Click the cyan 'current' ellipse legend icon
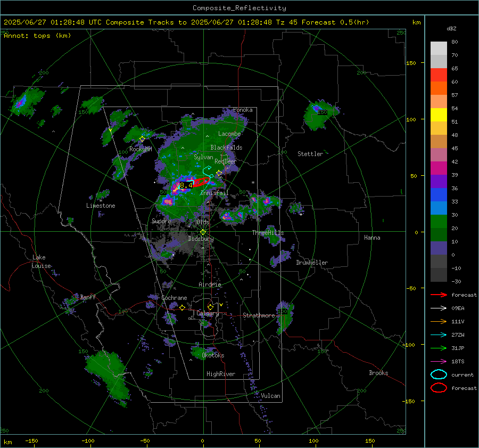Viewport: 479px width, 448px height. tap(439, 374)
